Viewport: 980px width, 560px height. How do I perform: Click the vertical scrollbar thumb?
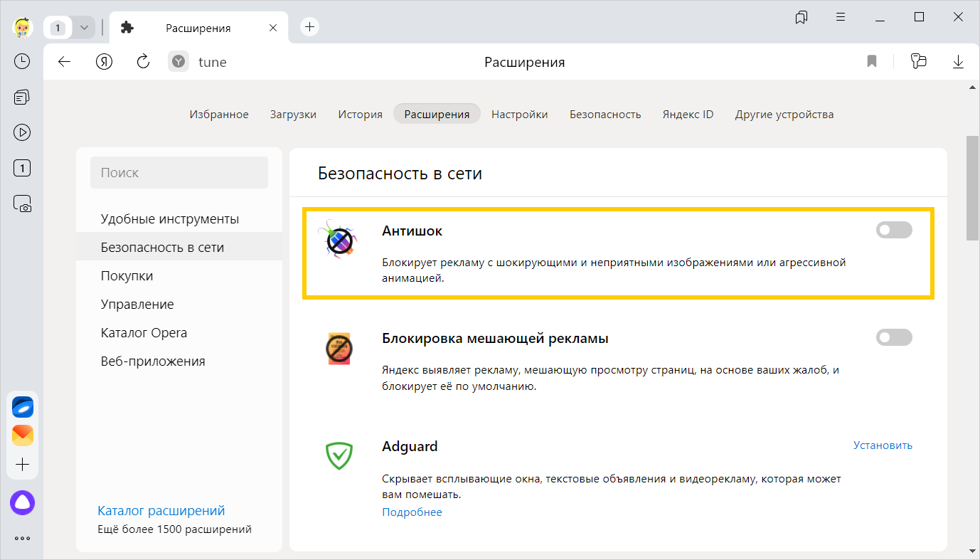pos(972,188)
